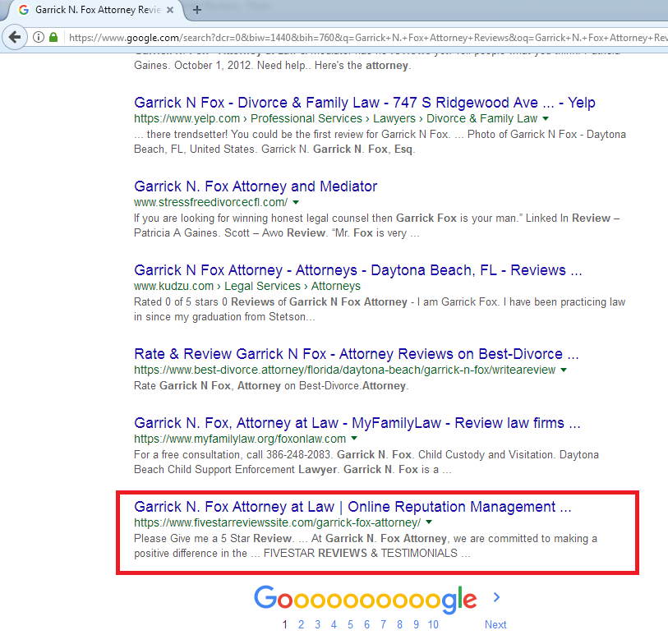Go to results page 4
The image size is (668, 644).
coord(334,625)
